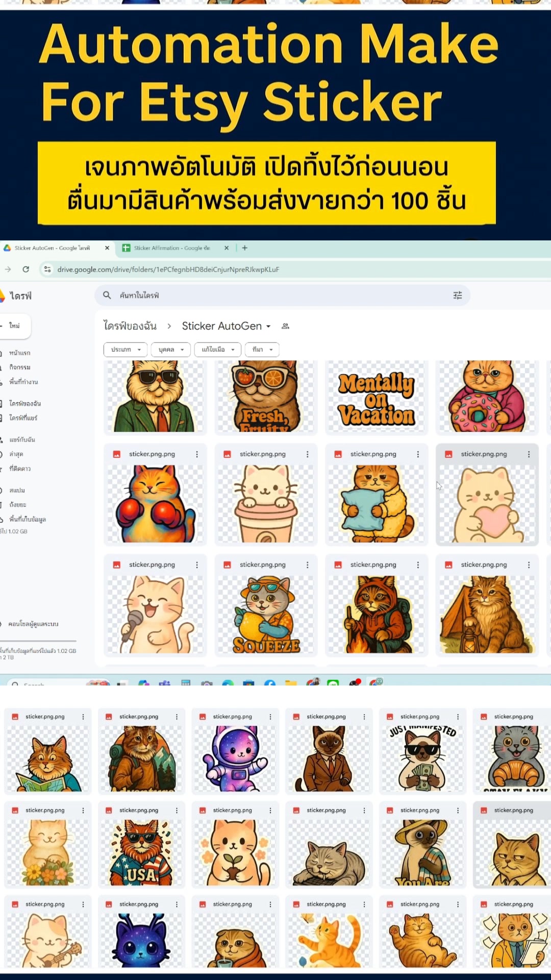Open the donut-holding cat sticker thumbnail

(487, 397)
